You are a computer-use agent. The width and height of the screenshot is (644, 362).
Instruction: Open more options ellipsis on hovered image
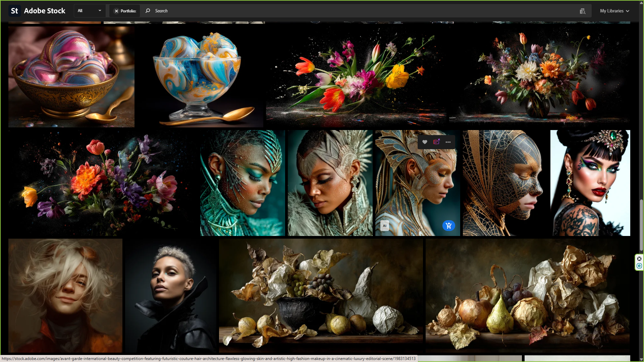[x=448, y=142]
